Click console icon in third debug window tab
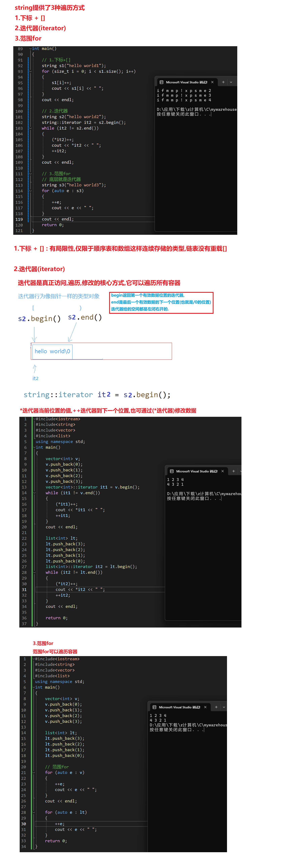Viewport: 284px width, 868px height. click(x=155, y=707)
